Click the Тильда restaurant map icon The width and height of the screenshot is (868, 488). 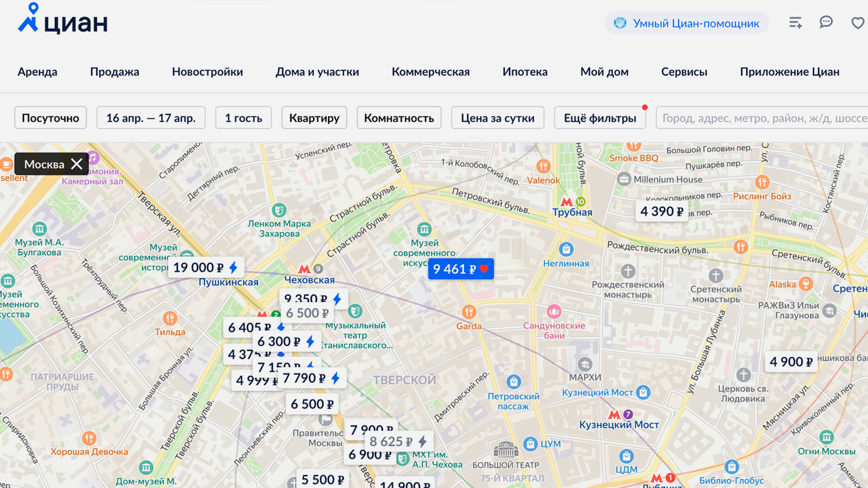tap(170, 318)
